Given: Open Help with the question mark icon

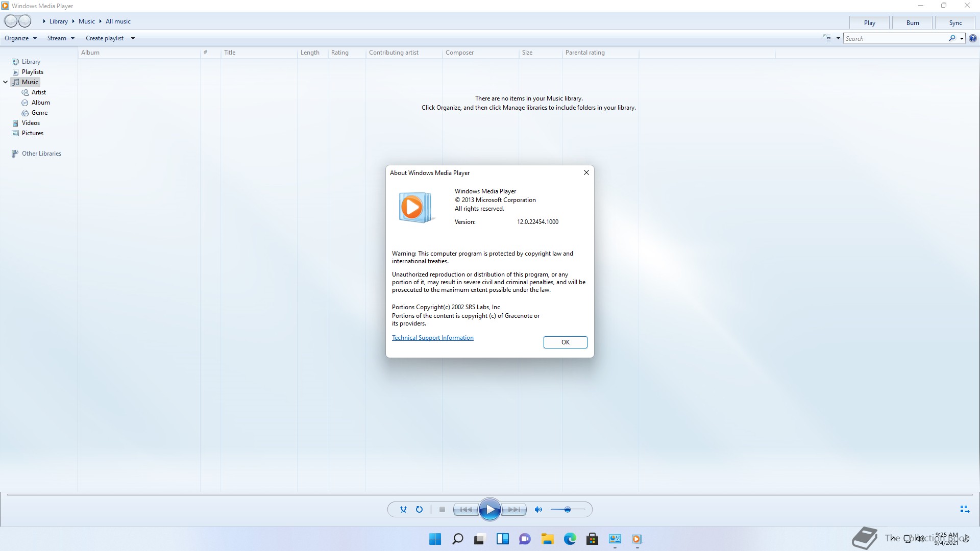Looking at the screenshot, I should pyautogui.click(x=973, y=38).
